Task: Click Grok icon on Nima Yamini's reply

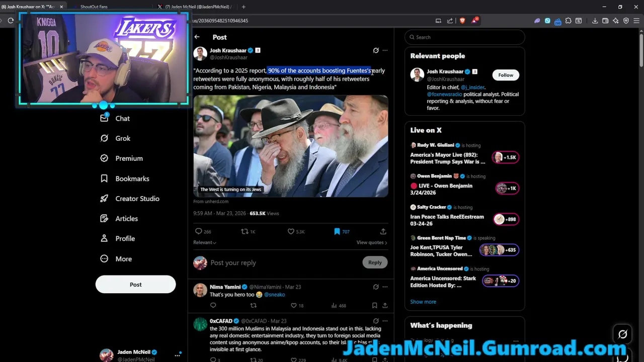Action: tap(376, 287)
